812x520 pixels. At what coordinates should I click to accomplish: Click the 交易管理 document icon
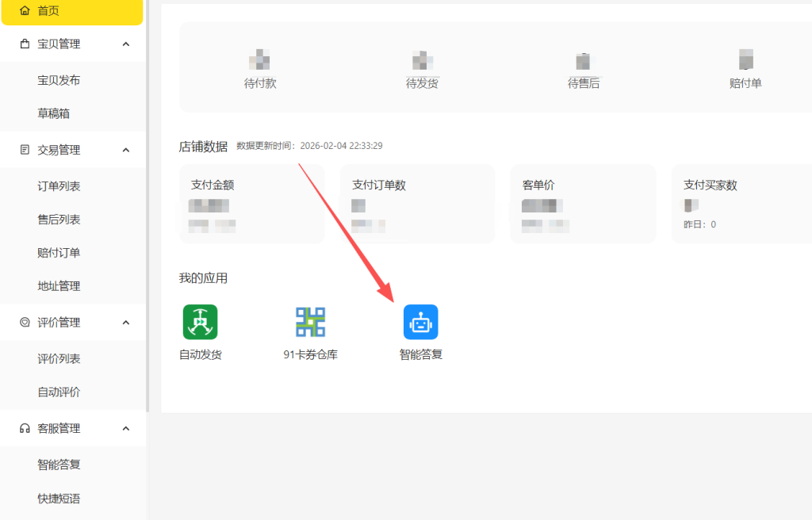point(25,150)
